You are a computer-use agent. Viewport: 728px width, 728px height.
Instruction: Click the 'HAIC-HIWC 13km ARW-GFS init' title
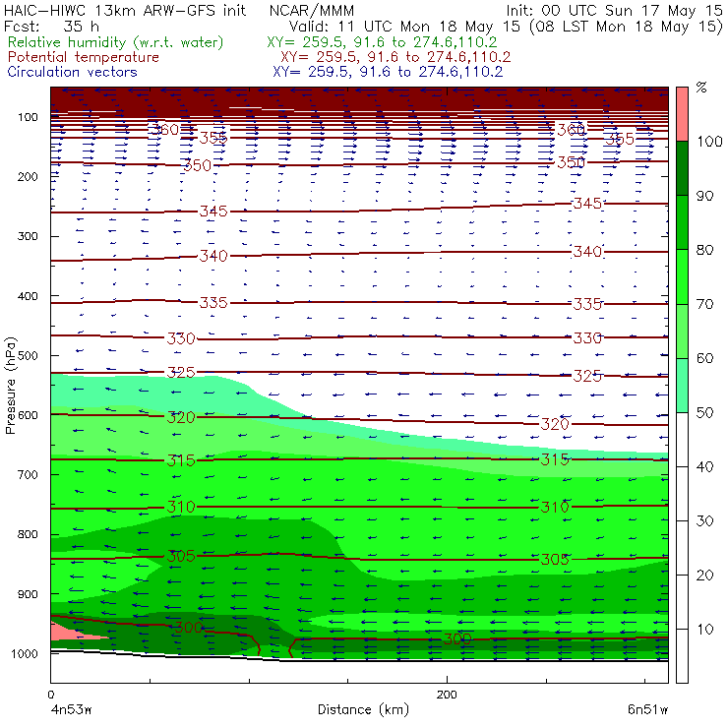click(124, 10)
